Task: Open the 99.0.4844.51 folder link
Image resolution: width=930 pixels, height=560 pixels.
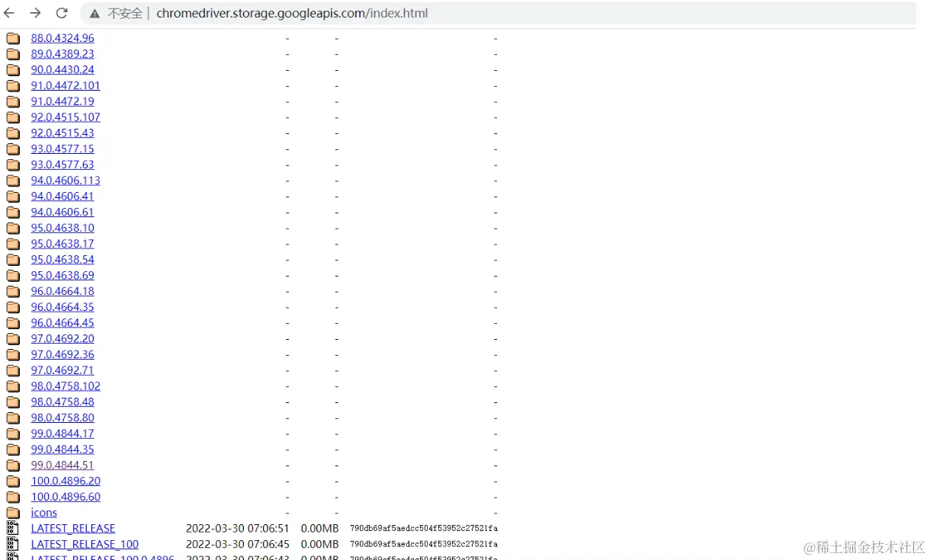Action: coord(63,465)
